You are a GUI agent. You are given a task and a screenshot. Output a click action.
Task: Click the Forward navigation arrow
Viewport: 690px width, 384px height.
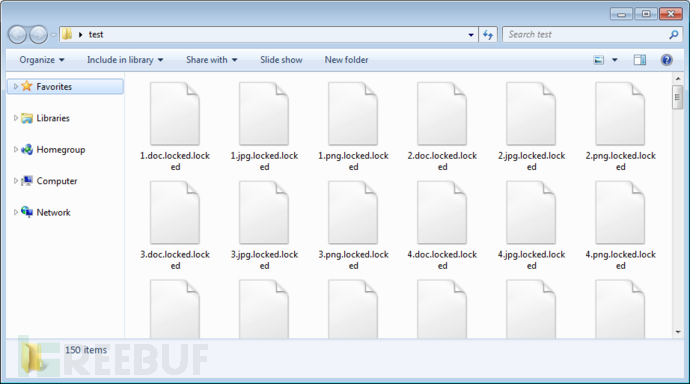pyautogui.click(x=38, y=35)
